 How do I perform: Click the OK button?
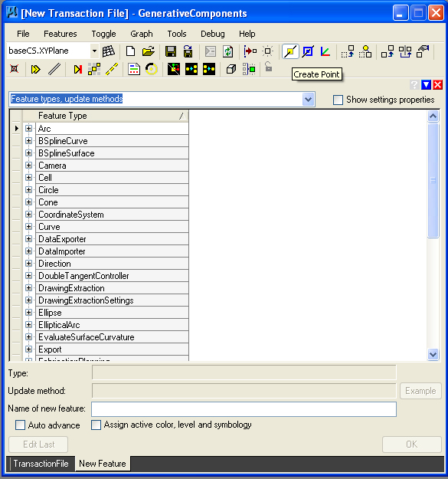click(x=412, y=445)
